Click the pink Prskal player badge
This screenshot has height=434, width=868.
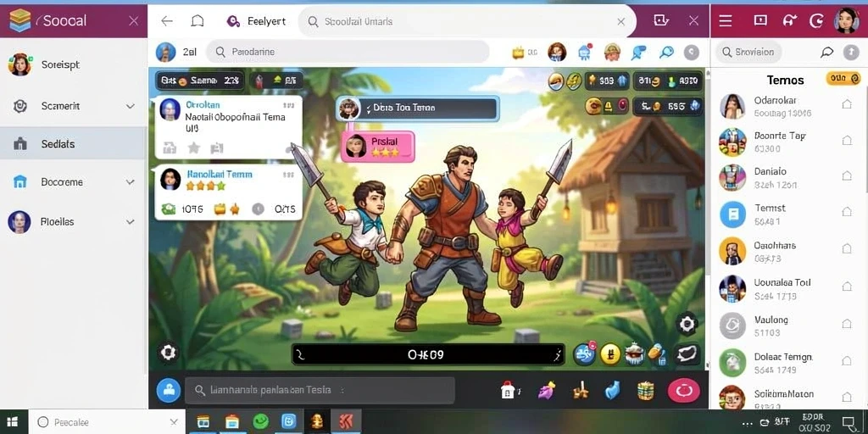[378, 146]
